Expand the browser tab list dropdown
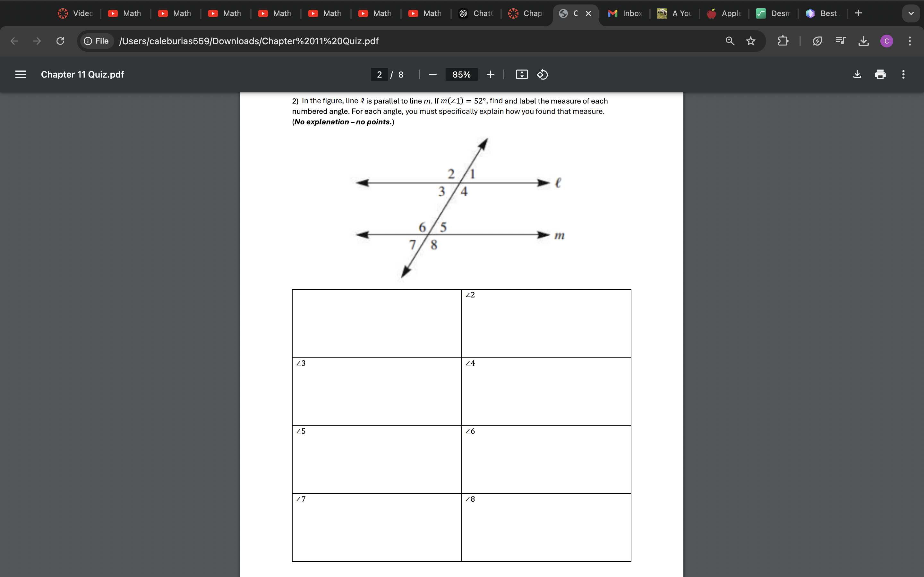Image resolution: width=924 pixels, height=577 pixels. (x=911, y=13)
